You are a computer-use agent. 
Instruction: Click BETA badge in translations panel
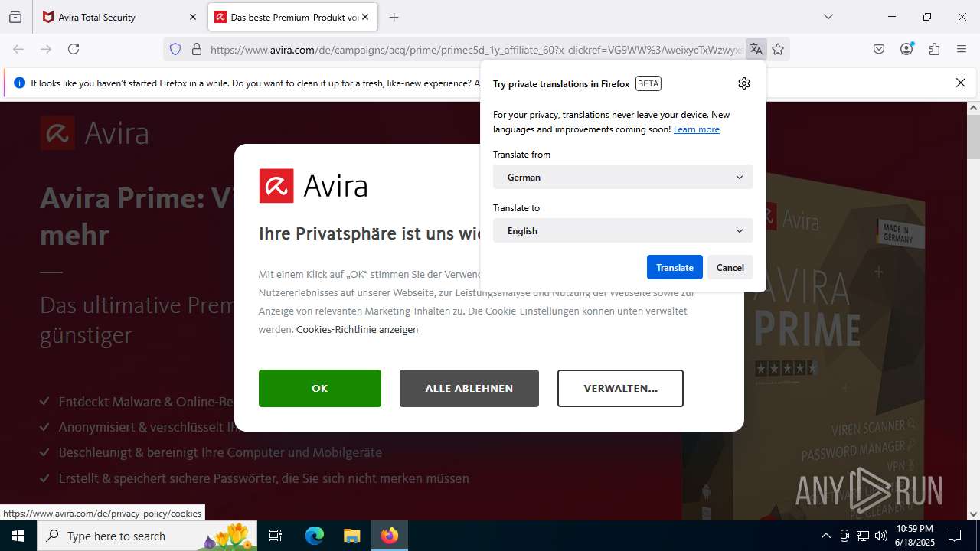pyautogui.click(x=648, y=83)
